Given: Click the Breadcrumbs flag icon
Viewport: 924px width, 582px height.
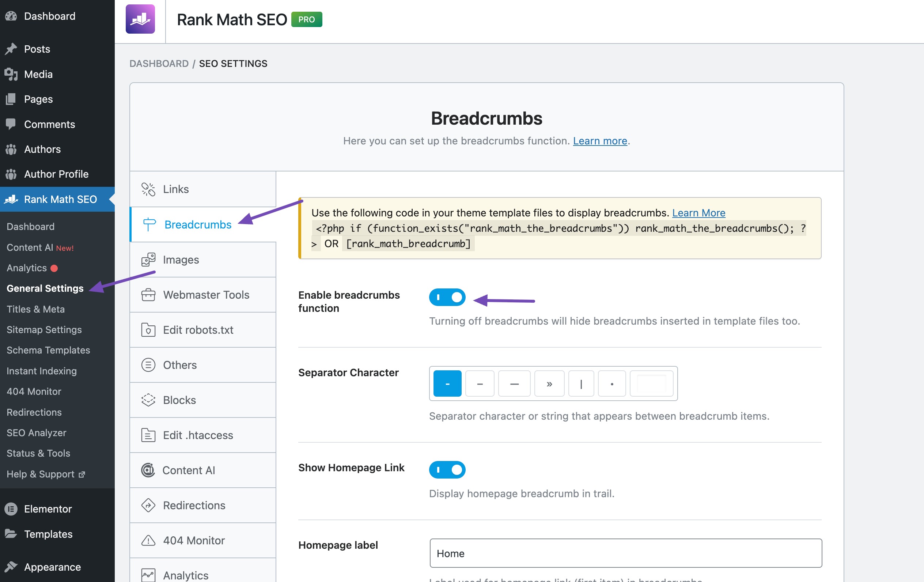Looking at the screenshot, I should [x=148, y=224].
